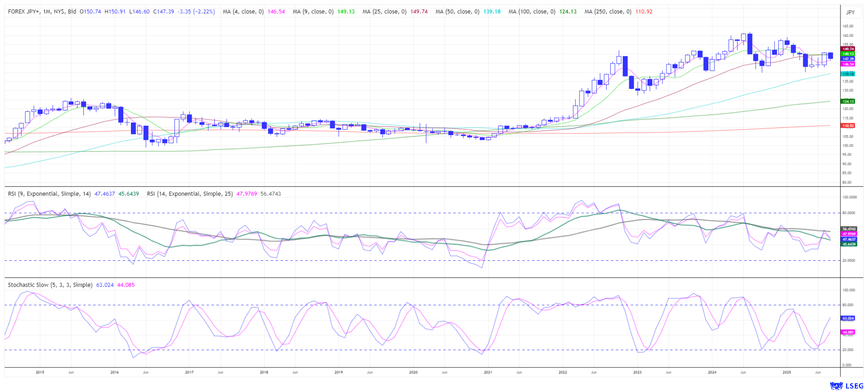The image size is (868, 391).
Task: Click the red 110.92 price tag
Action: pos(848,126)
